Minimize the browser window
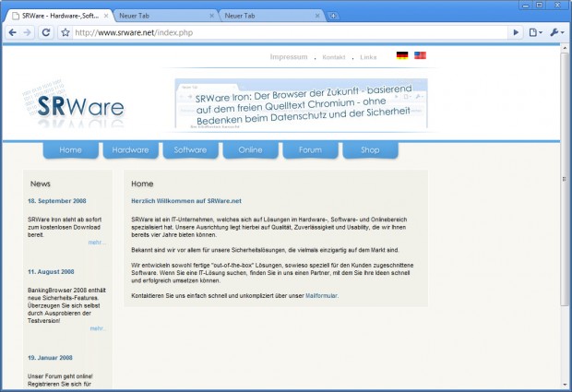572x392 pixels. click(526, 6)
